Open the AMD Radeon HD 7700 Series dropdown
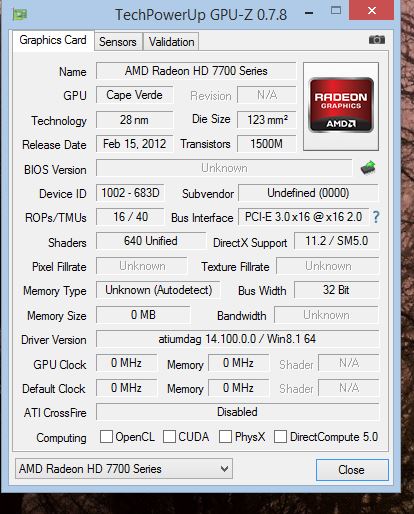Screen dimensions: 414x514 pos(124,469)
